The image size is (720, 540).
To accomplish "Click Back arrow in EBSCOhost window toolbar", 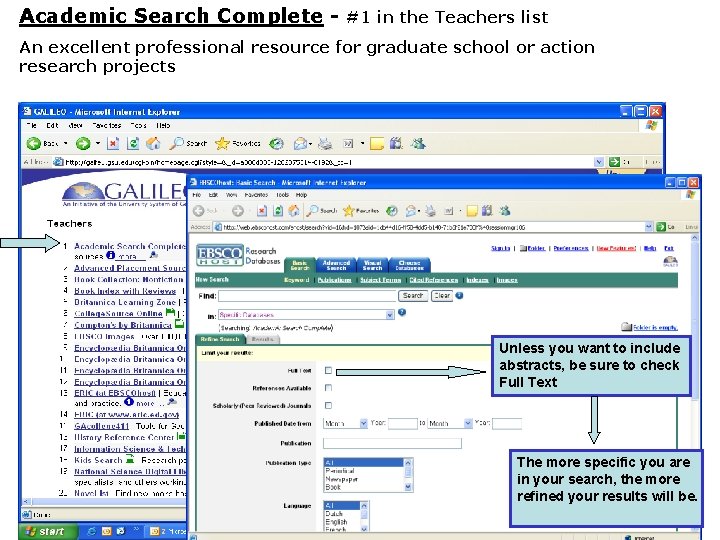I will [199, 211].
